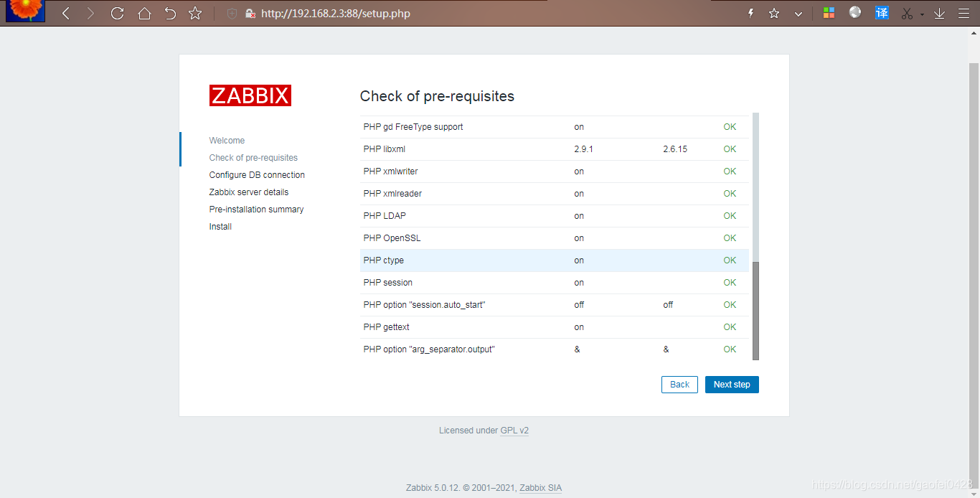Select the Welcome setup step

[227, 141]
